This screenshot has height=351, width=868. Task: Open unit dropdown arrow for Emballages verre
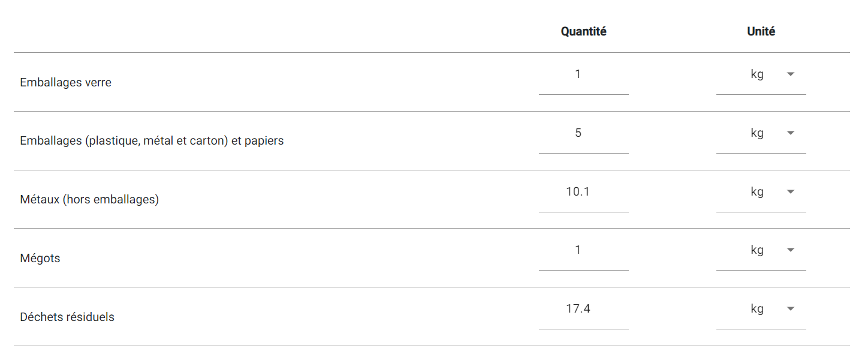point(790,74)
